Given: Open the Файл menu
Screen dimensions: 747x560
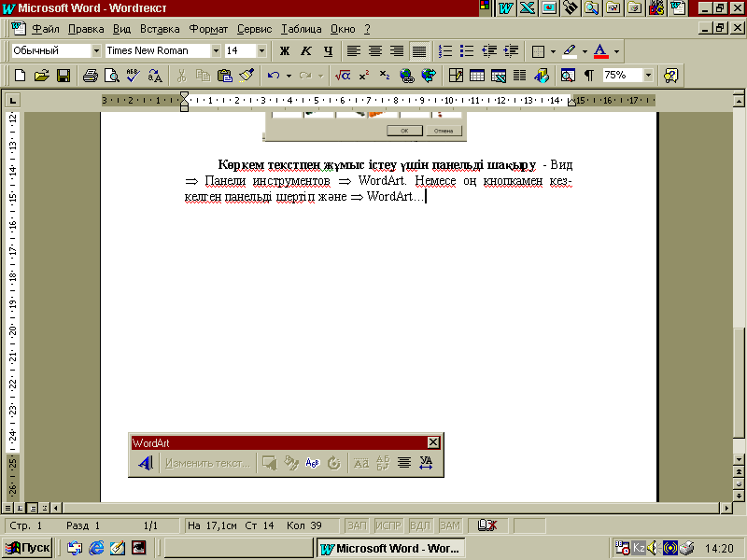Looking at the screenshot, I should pyautogui.click(x=45, y=29).
